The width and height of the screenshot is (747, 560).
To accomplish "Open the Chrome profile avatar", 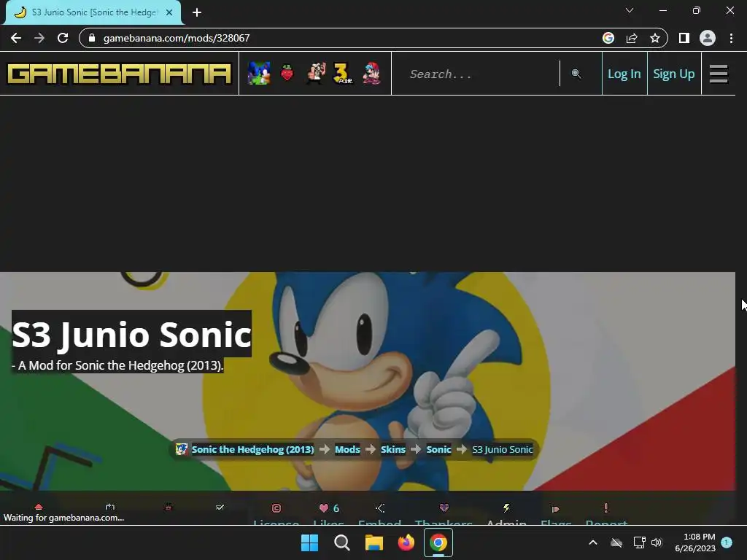I will [x=708, y=38].
